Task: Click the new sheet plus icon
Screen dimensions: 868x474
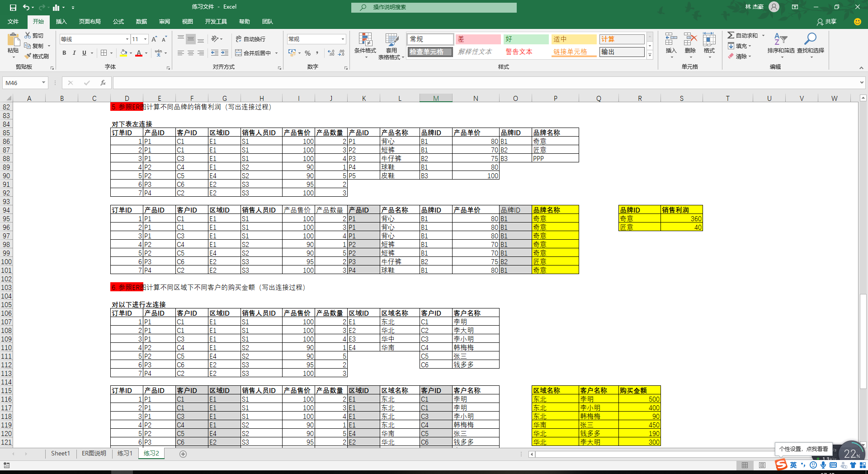Action: point(183,454)
